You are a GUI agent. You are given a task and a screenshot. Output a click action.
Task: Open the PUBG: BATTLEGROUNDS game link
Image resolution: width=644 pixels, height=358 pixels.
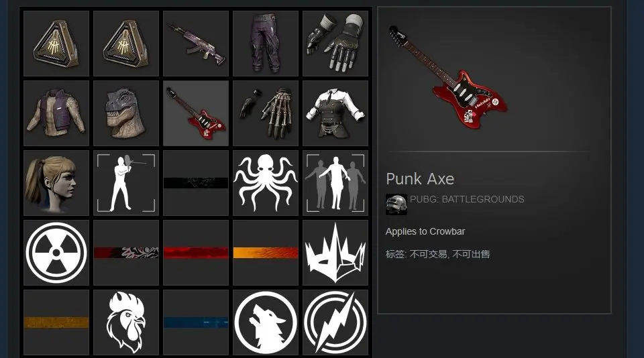pos(467,200)
